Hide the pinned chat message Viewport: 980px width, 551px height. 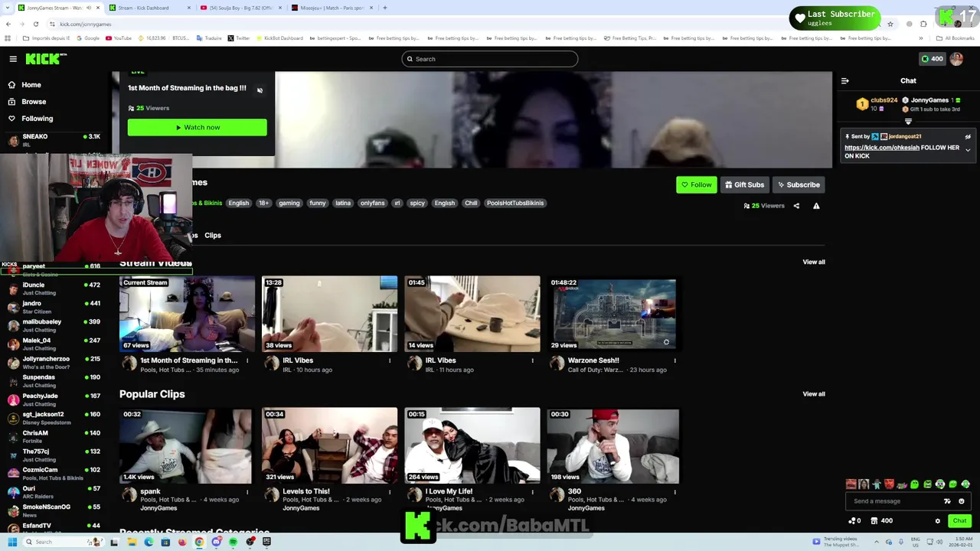click(x=968, y=137)
